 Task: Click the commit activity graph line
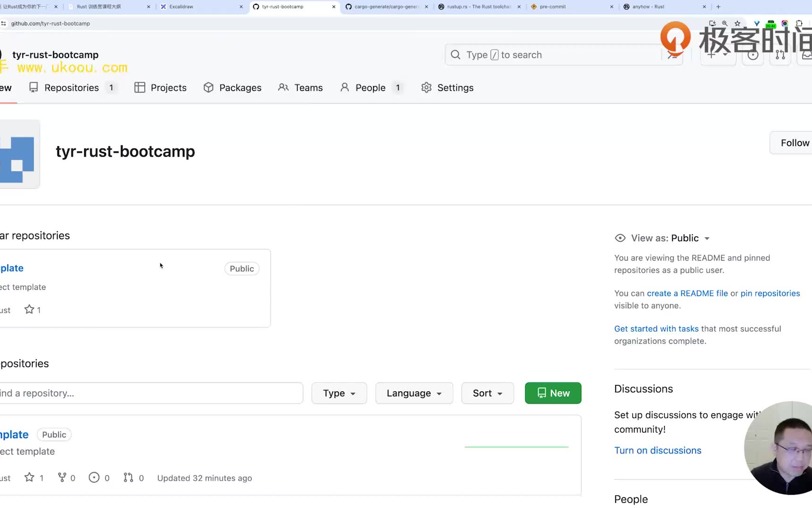(x=516, y=447)
